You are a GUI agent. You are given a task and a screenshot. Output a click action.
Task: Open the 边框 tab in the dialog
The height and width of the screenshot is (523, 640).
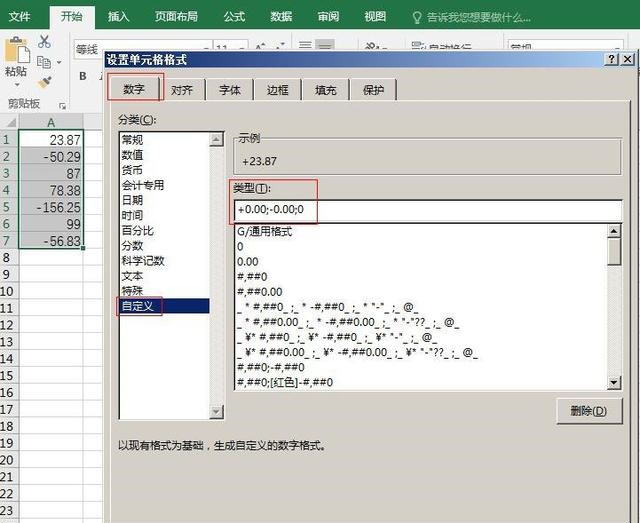[278, 90]
